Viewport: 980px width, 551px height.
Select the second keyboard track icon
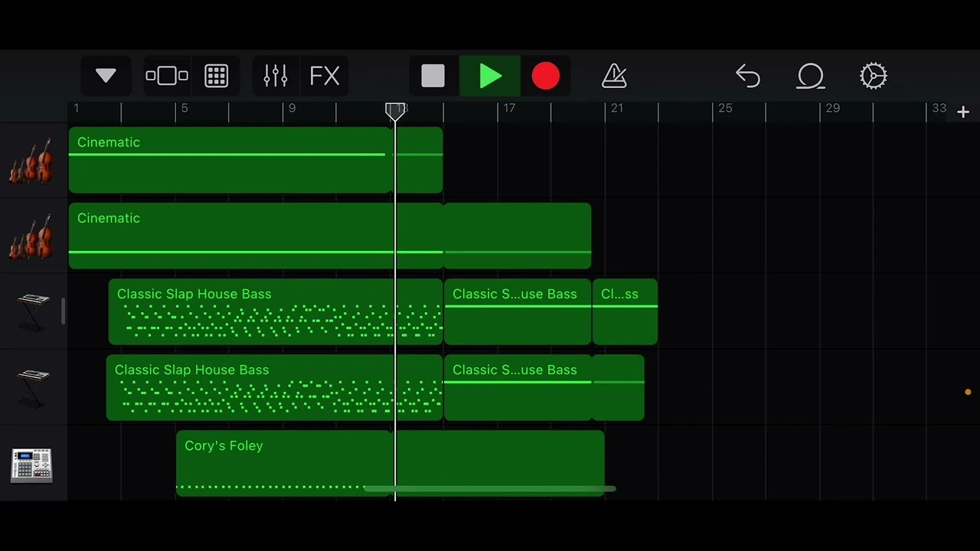pyautogui.click(x=31, y=386)
